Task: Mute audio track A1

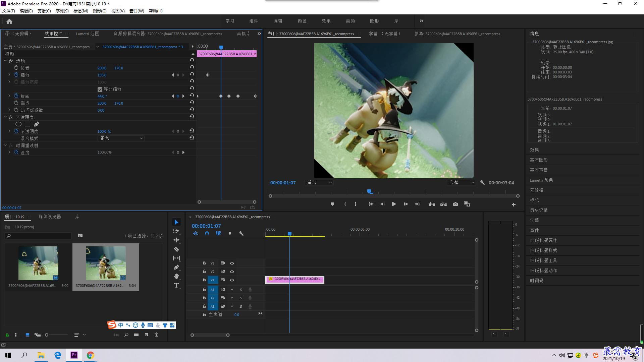Action: click(232, 290)
